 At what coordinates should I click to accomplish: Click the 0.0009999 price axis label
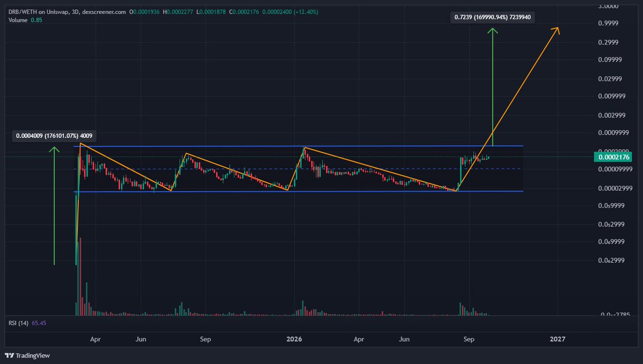click(614, 133)
